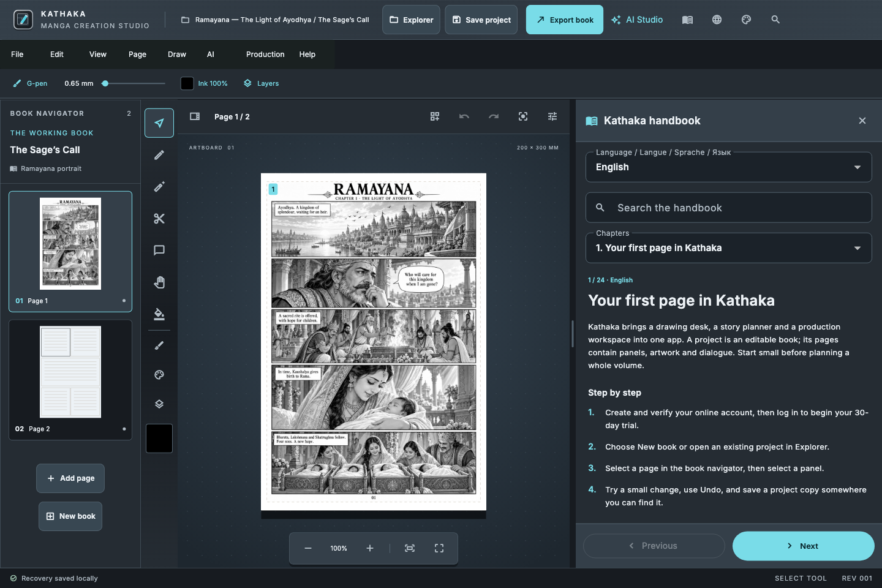This screenshot has height=588, width=882.
Task: Redo the last action
Action: click(494, 116)
